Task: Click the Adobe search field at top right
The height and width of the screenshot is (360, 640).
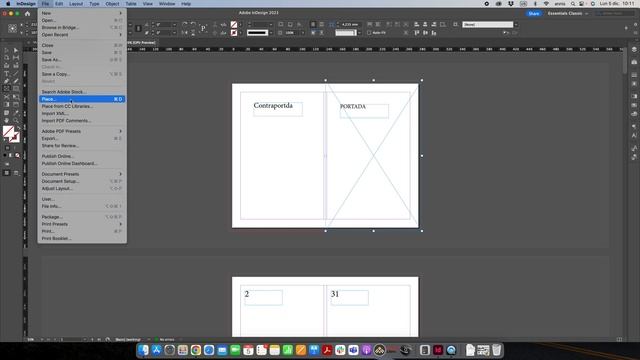Action: (615, 13)
